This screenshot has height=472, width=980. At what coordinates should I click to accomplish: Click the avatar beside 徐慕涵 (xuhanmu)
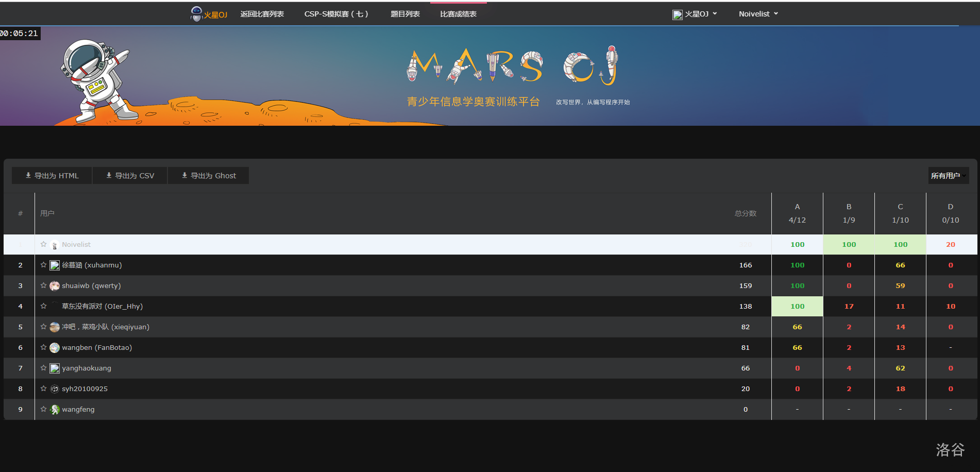point(55,265)
